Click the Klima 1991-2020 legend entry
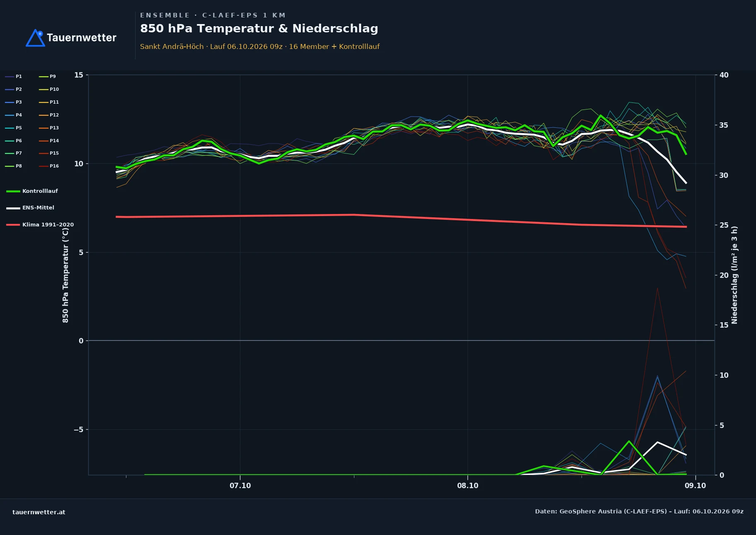Image resolution: width=756 pixels, height=535 pixels. coord(40,224)
